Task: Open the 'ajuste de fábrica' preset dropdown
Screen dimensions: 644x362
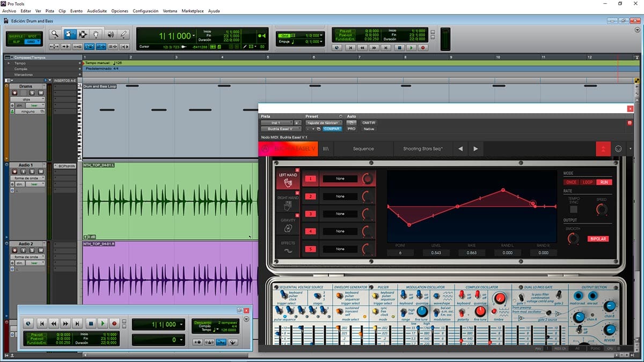Action: coord(323,123)
